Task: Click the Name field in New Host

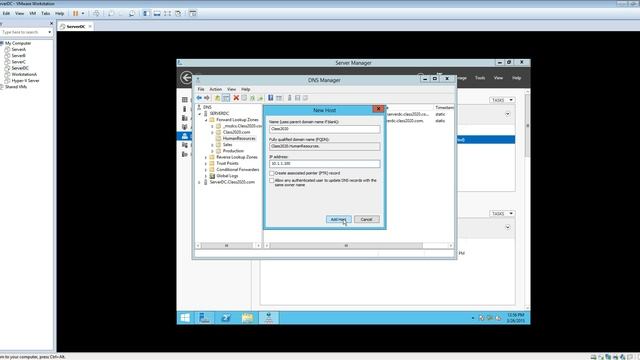Action: point(324,129)
